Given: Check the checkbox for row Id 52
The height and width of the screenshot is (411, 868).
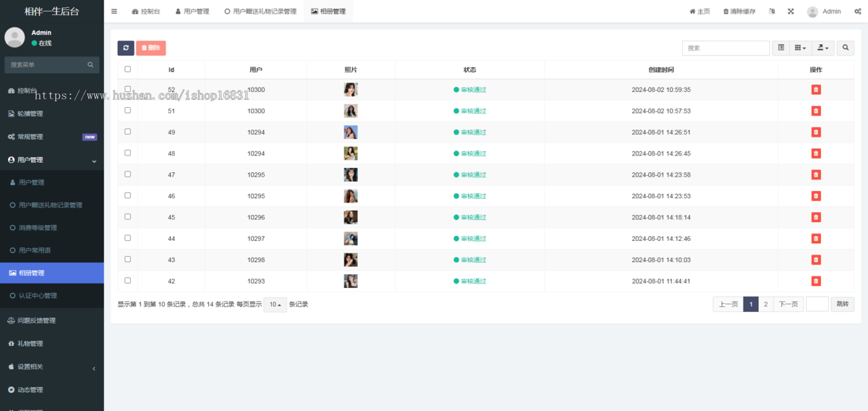Looking at the screenshot, I should click(128, 89).
